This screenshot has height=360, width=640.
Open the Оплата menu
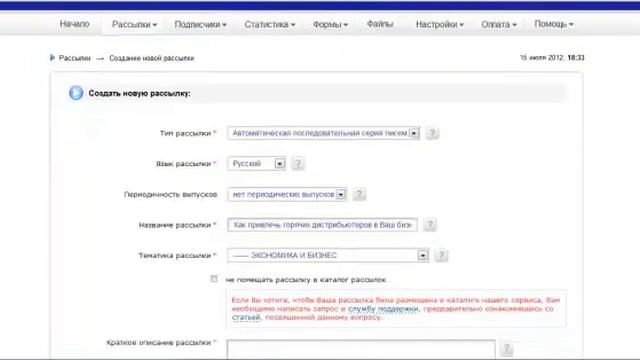(x=499, y=24)
